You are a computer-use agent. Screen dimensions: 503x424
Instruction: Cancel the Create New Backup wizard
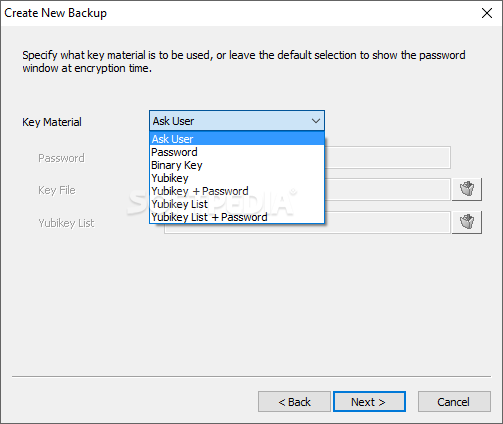click(454, 402)
